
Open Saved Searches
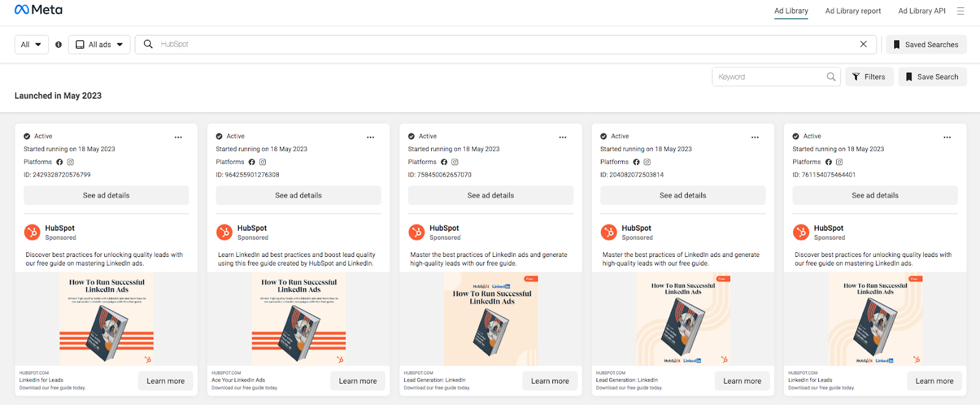coord(926,45)
